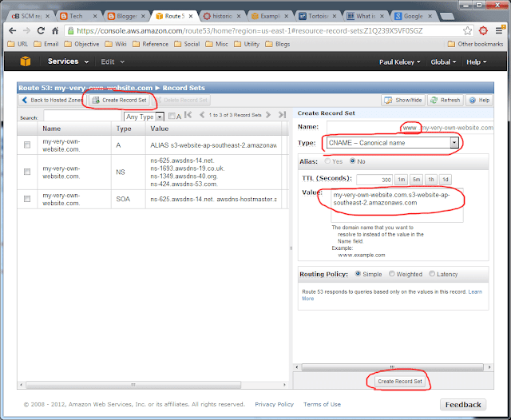Check the NS record row checkbox

27,172
